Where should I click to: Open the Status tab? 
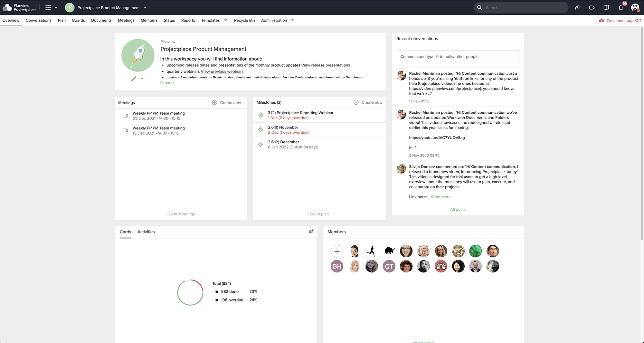tap(169, 20)
